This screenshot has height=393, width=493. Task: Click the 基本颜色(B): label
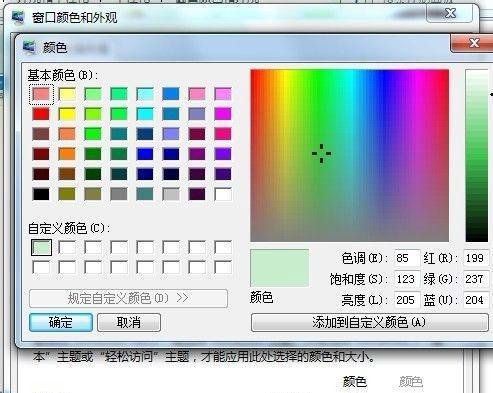pyautogui.click(x=63, y=75)
